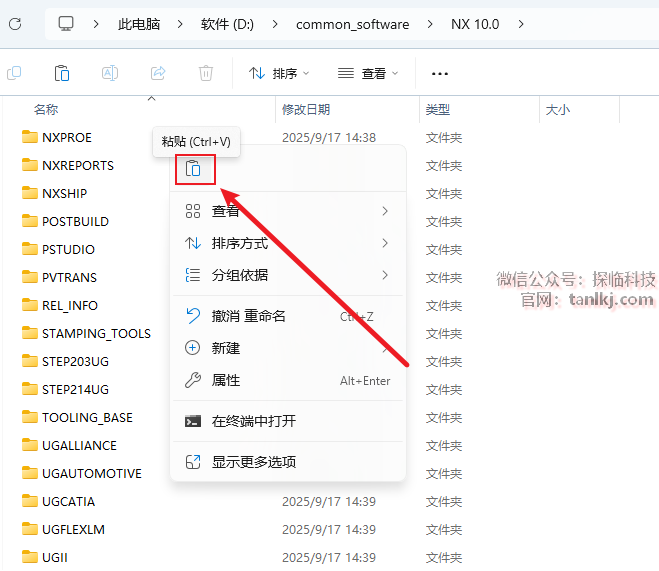Click the NXSHIP folder icon

point(29,193)
